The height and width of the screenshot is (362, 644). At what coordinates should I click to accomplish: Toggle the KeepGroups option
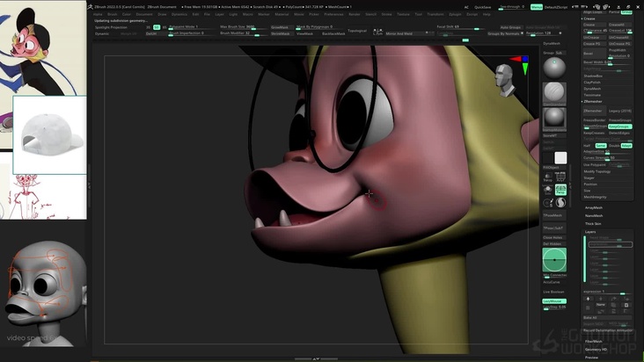pos(620,127)
